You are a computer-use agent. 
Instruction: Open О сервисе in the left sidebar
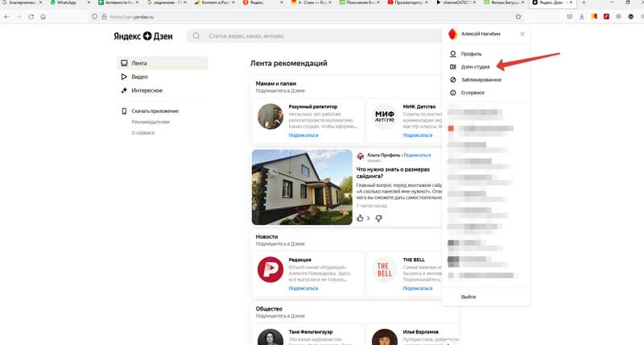[143, 133]
